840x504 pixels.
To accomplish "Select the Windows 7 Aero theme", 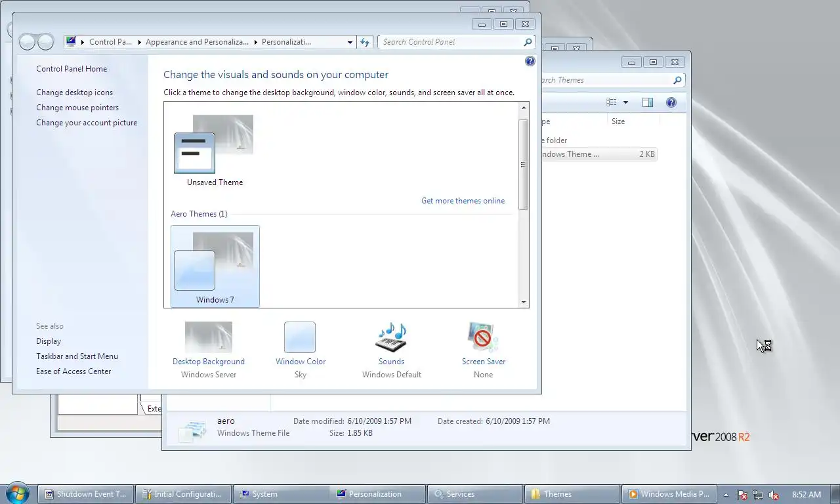I will point(215,266).
